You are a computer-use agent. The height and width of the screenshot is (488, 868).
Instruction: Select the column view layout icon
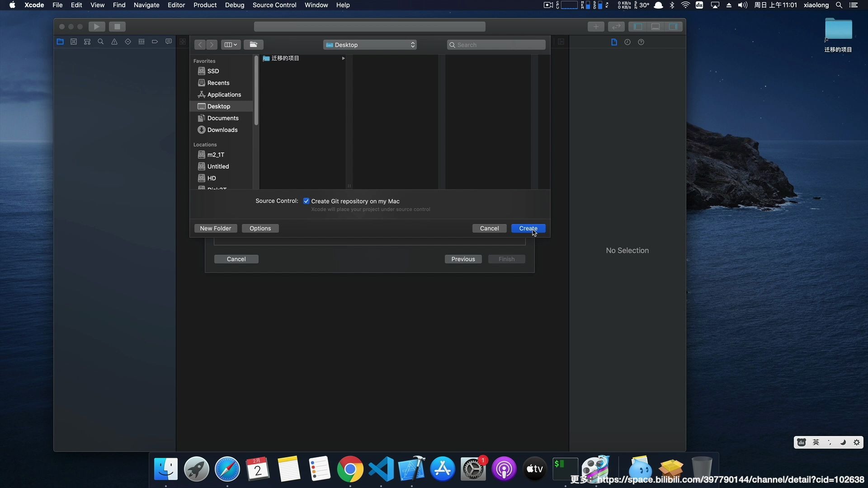(x=228, y=45)
